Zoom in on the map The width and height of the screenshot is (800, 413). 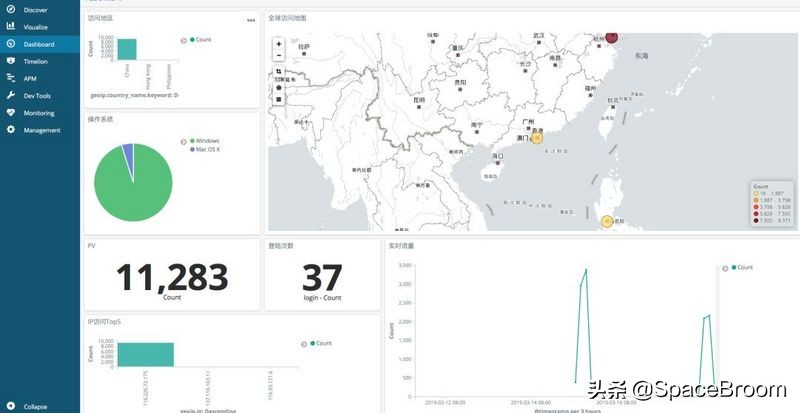coord(279,44)
